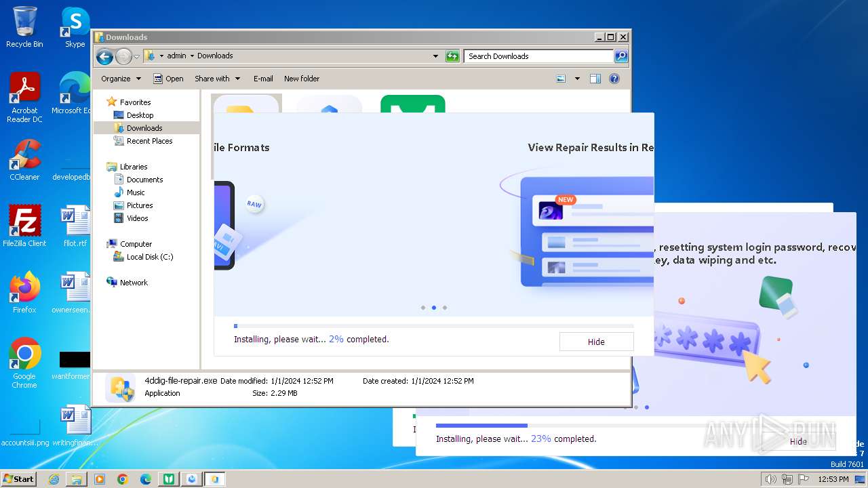The width and height of the screenshot is (868, 488).
Task: Open the FileZilla Client desktop shortcut
Action: point(24,226)
